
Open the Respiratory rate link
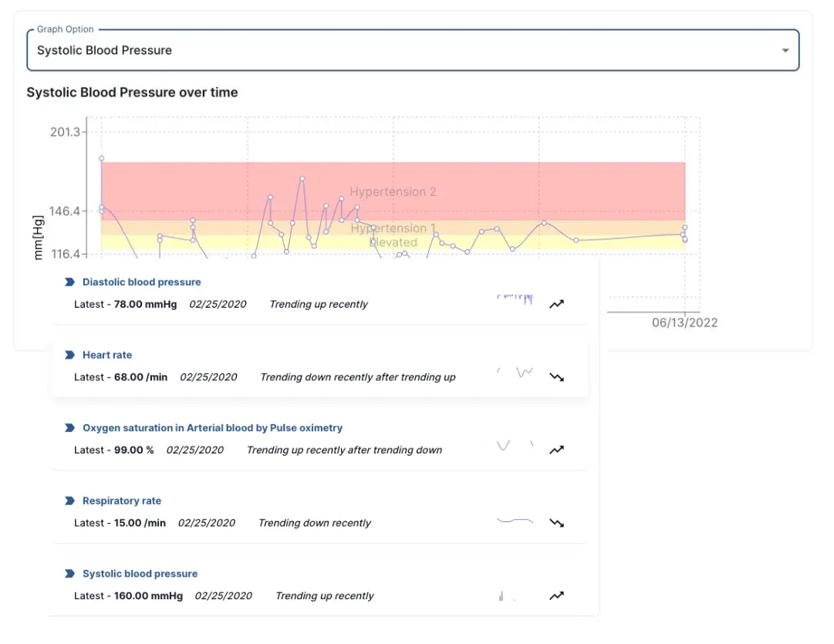tap(121, 501)
